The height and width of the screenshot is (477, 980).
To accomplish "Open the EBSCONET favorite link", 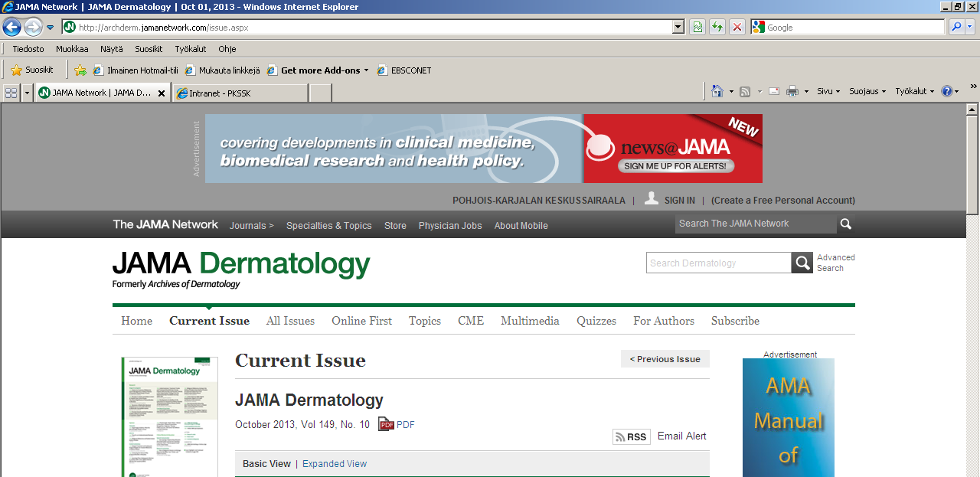I will [x=403, y=70].
